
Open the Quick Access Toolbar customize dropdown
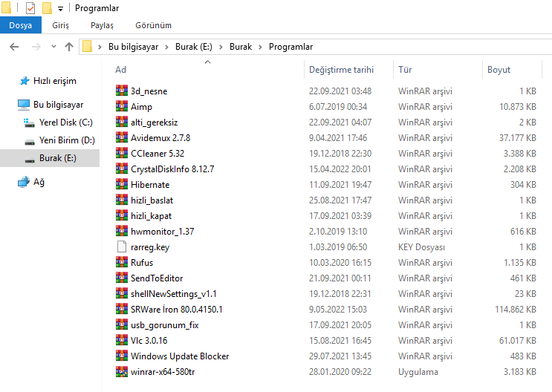(x=61, y=9)
